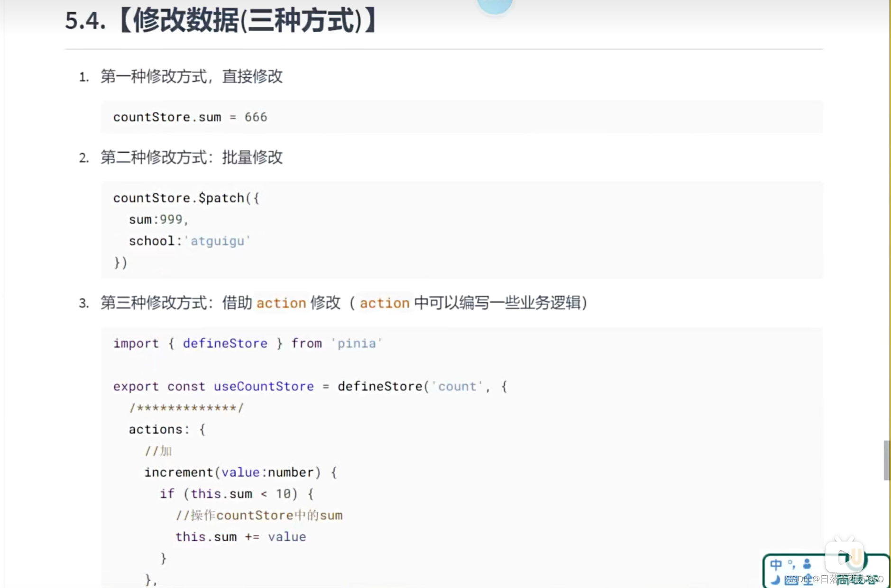Click the code countStore.$patch({
Image resolution: width=891 pixels, height=588 pixels.
click(x=186, y=198)
